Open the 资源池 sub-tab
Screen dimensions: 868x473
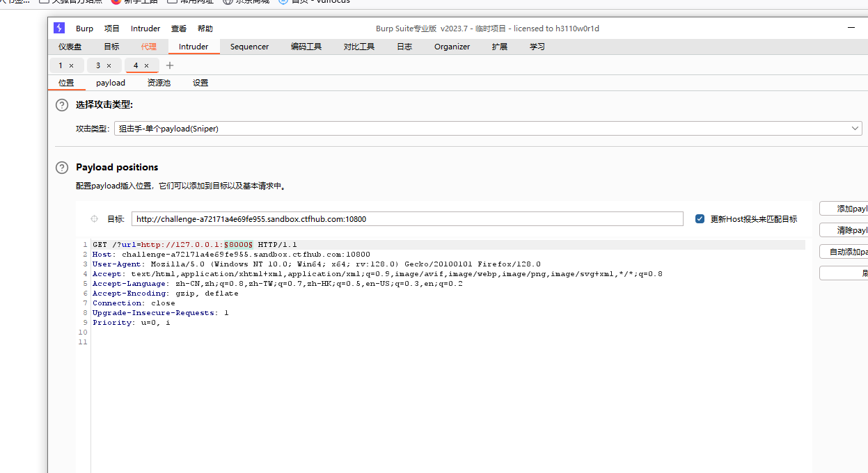click(x=159, y=83)
